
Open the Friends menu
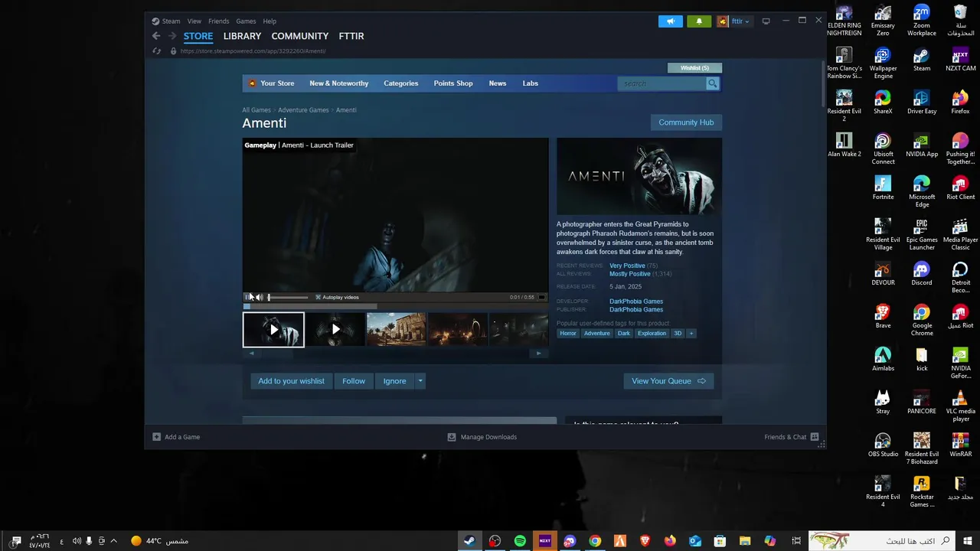pyautogui.click(x=218, y=21)
